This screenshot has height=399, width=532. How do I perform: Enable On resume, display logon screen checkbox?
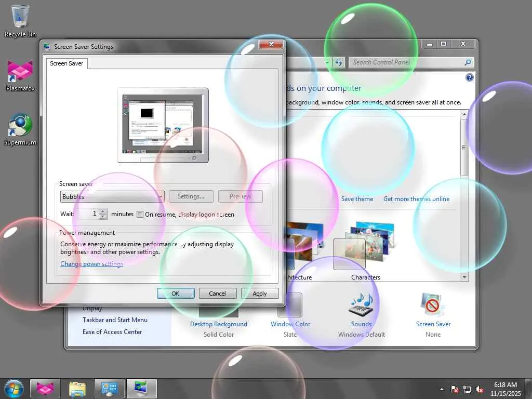click(x=140, y=215)
